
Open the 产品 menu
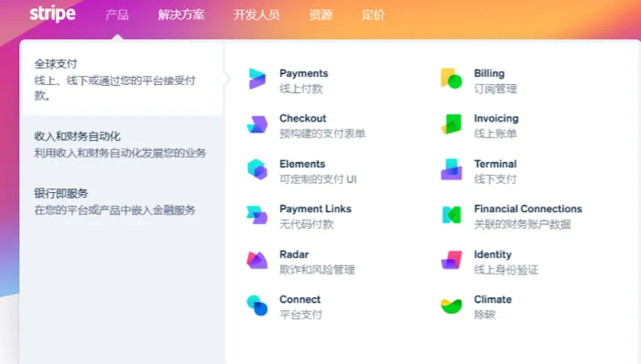(x=117, y=16)
